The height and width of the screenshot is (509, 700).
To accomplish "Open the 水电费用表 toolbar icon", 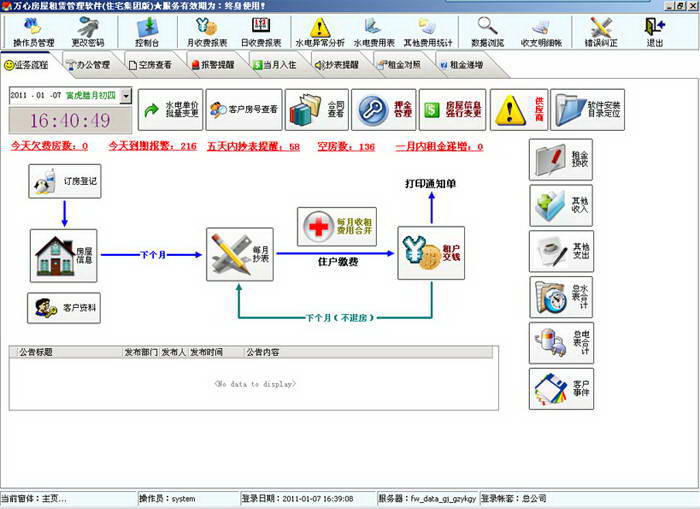I will 374,32.
